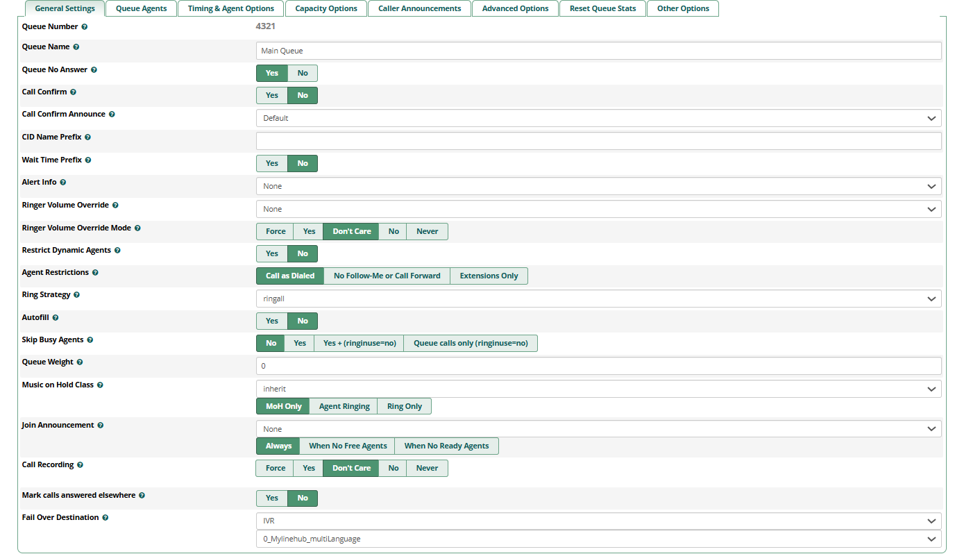Choose No Follow-Me or Call Forward restriction
Viewport: 980px width, 554px height.
(387, 276)
